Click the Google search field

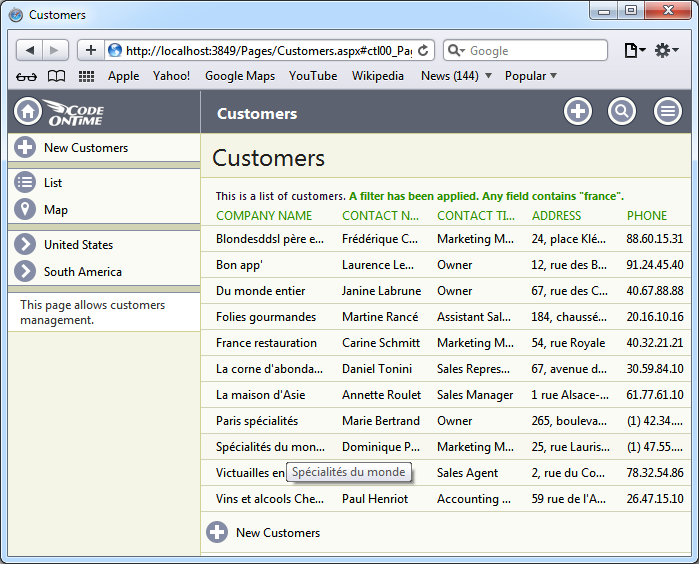535,50
